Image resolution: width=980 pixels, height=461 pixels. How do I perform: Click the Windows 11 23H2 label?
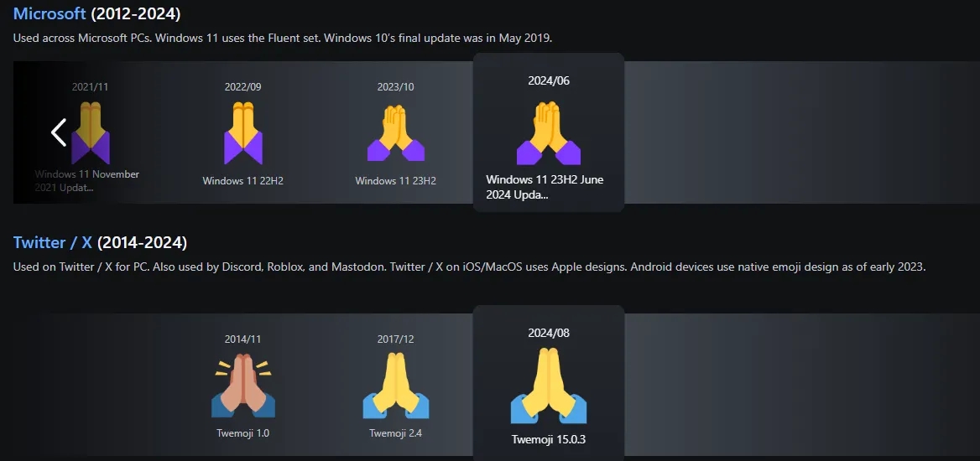tap(396, 180)
